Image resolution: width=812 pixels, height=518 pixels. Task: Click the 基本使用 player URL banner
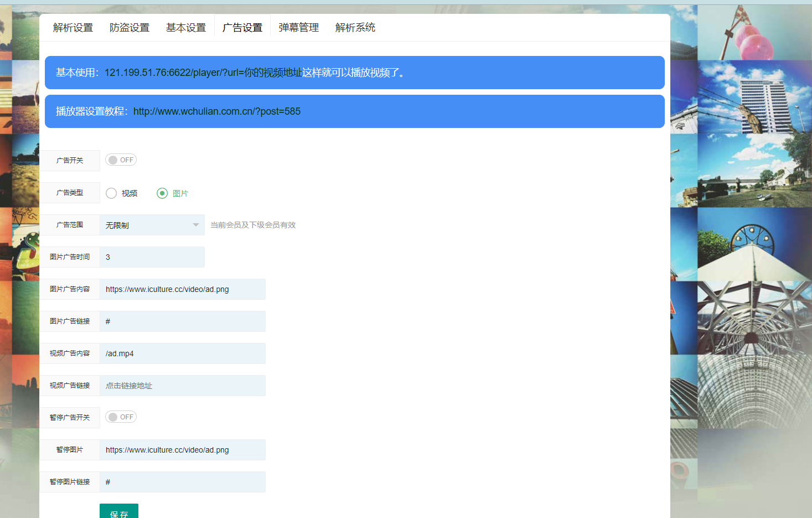point(355,73)
